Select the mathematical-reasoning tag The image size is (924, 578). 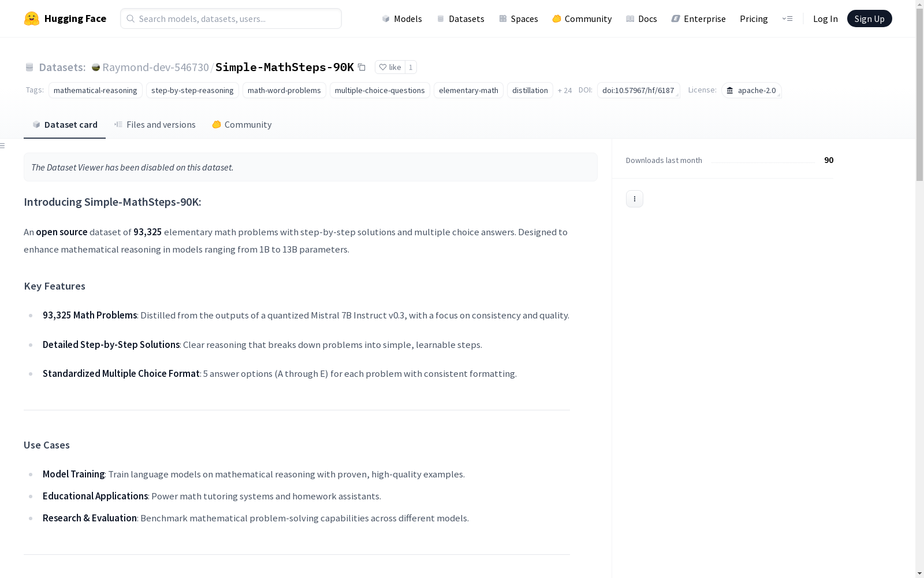[x=95, y=90]
